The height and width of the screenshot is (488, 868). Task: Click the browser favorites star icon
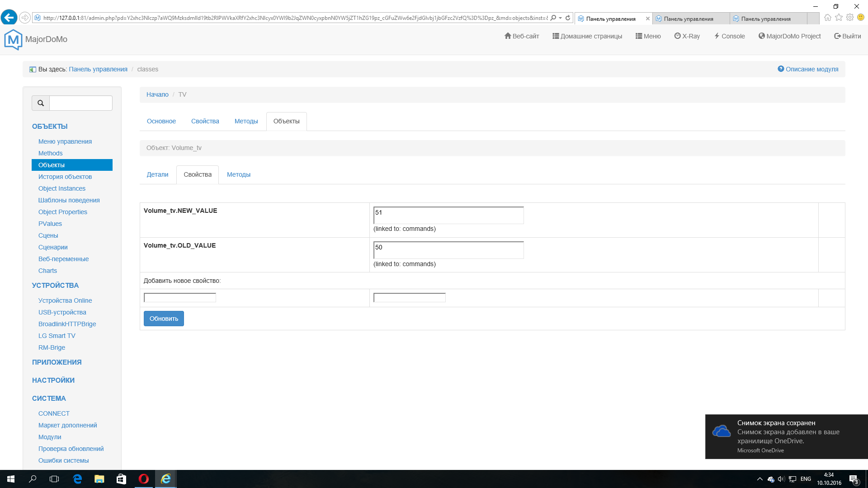pyautogui.click(x=839, y=18)
